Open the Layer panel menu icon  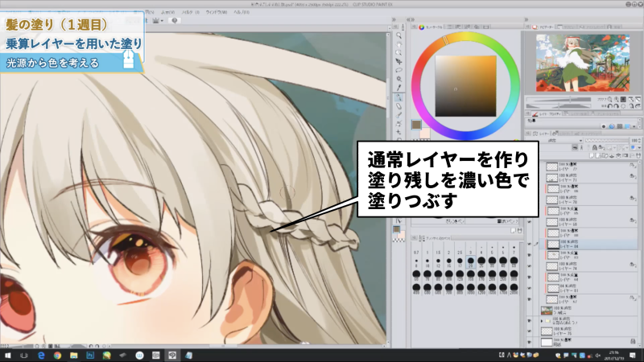click(x=529, y=134)
